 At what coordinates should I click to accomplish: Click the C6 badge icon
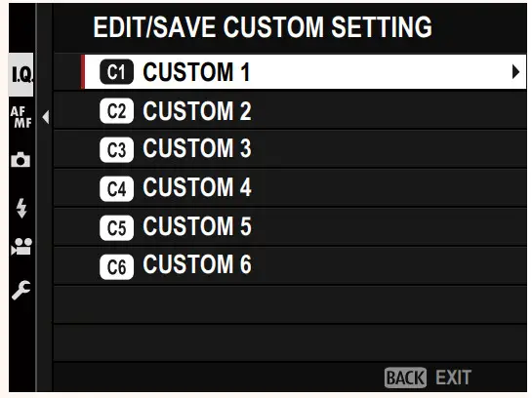[x=116, y=267]
